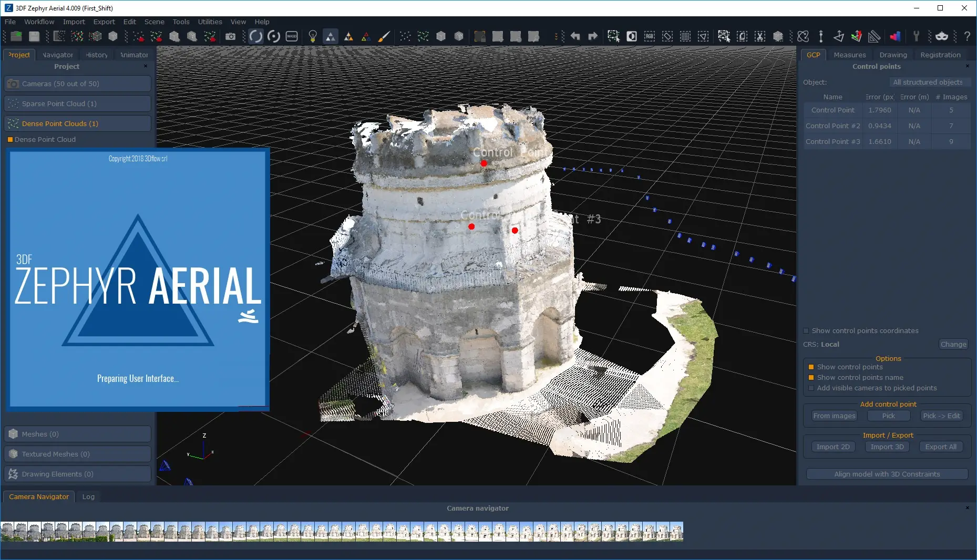Image resolution: width=977 pixels, height=560 pixels.
Task: Click the ruler and triangle measure icon
Action: (x=875, y=36)
